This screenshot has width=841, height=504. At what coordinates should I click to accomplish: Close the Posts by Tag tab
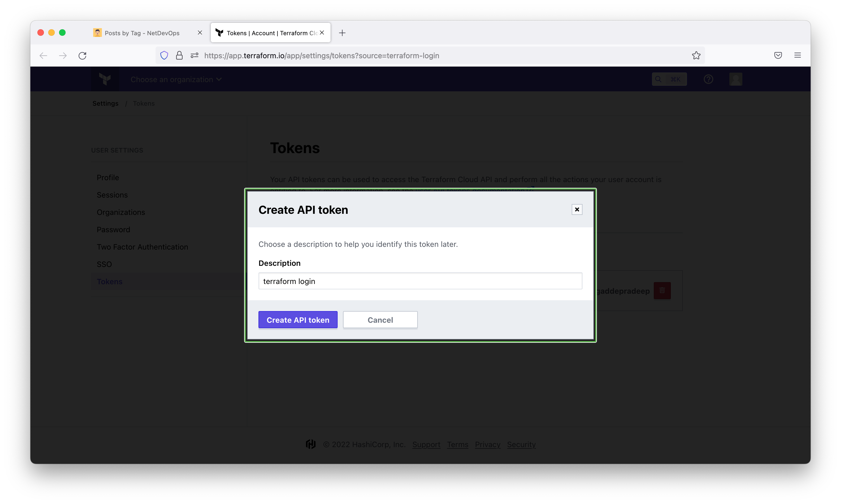coord(200,33)
